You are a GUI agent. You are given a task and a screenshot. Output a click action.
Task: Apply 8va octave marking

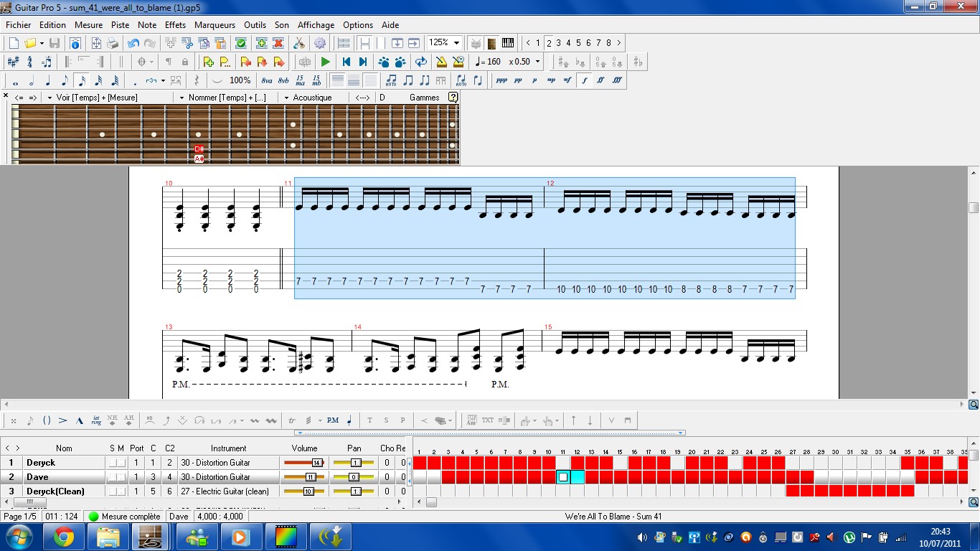[267, 80]
